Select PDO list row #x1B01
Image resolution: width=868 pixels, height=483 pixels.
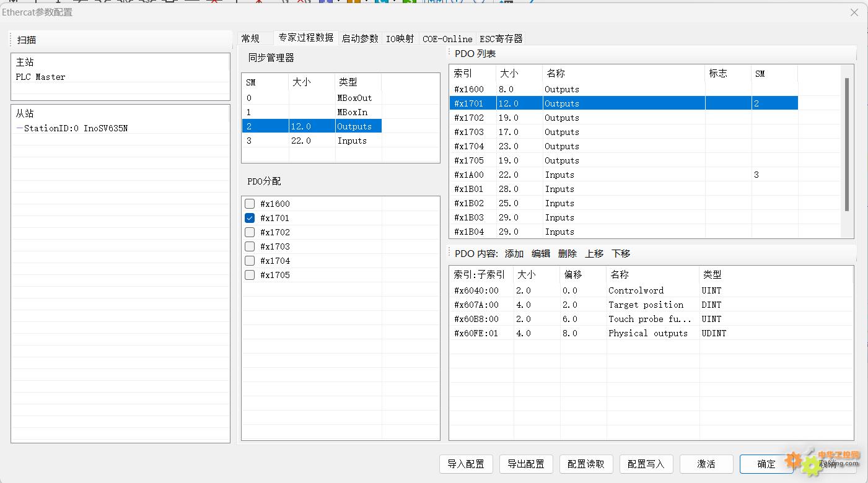(624, 189)
